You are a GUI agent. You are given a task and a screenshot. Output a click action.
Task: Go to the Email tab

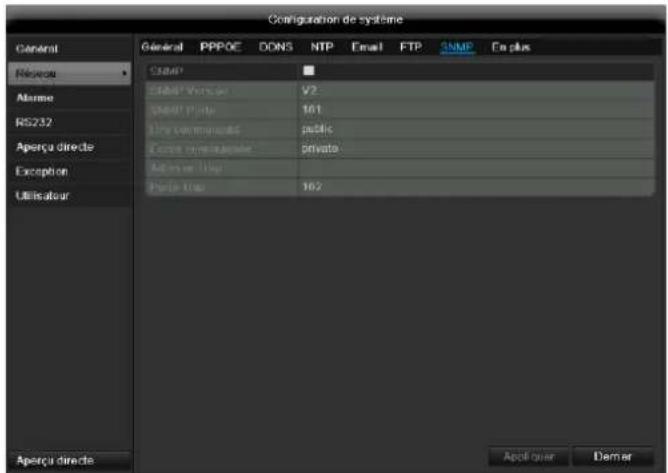point(367,47)
